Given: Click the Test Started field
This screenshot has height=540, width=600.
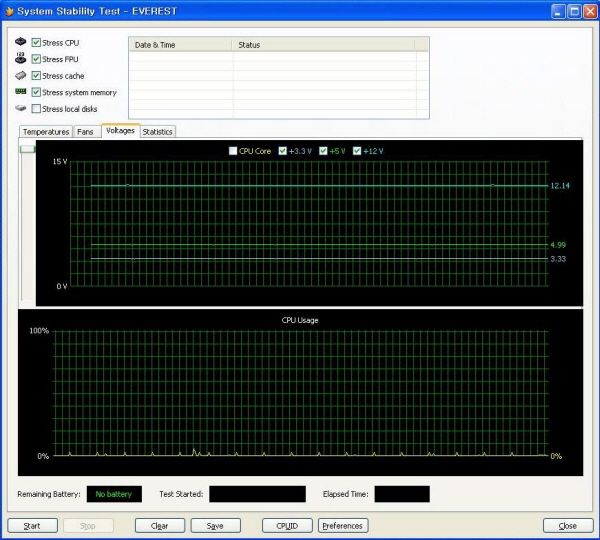Looking at the screenshot, I should [258, 494].
